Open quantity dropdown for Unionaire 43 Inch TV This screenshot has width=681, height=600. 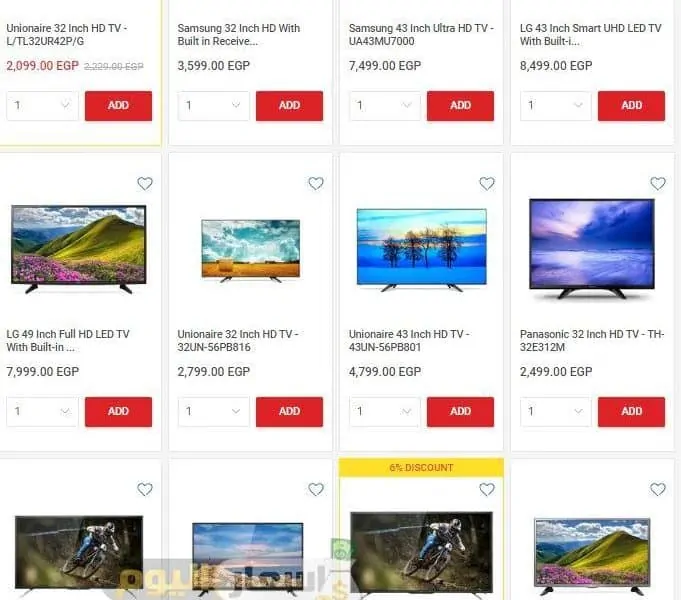point(384,411)
